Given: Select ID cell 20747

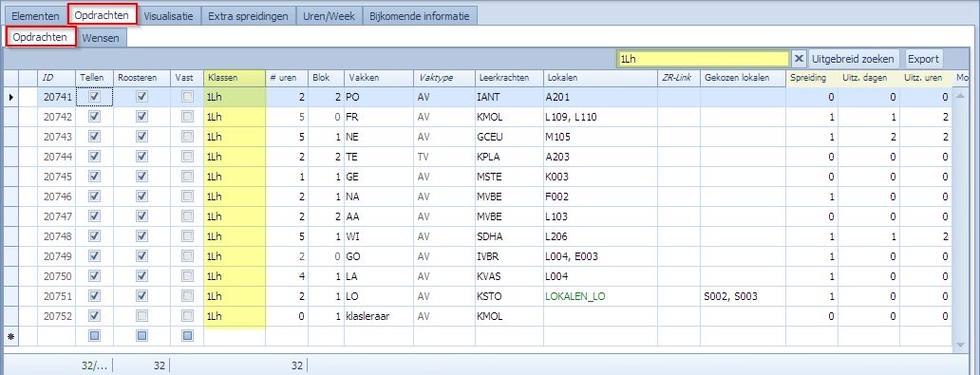Looking at the screenshot, I should click(x=57, y=216).
